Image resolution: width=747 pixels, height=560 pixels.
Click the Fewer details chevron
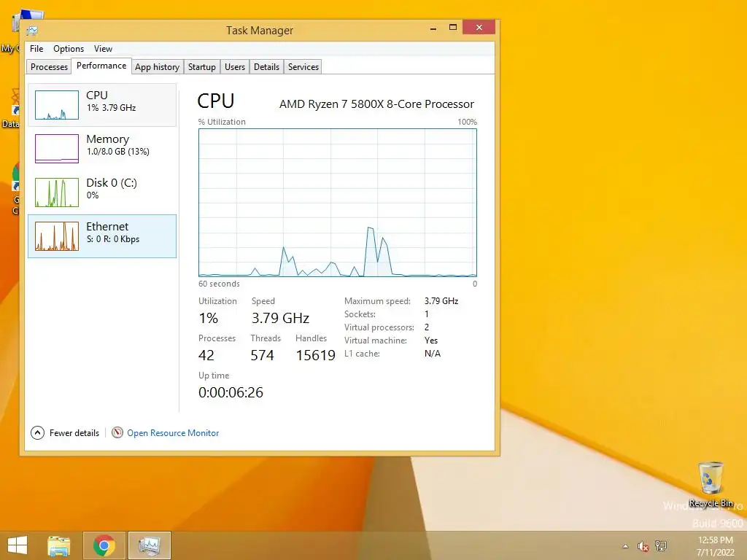pyautogui.click(x=37, y=432)
